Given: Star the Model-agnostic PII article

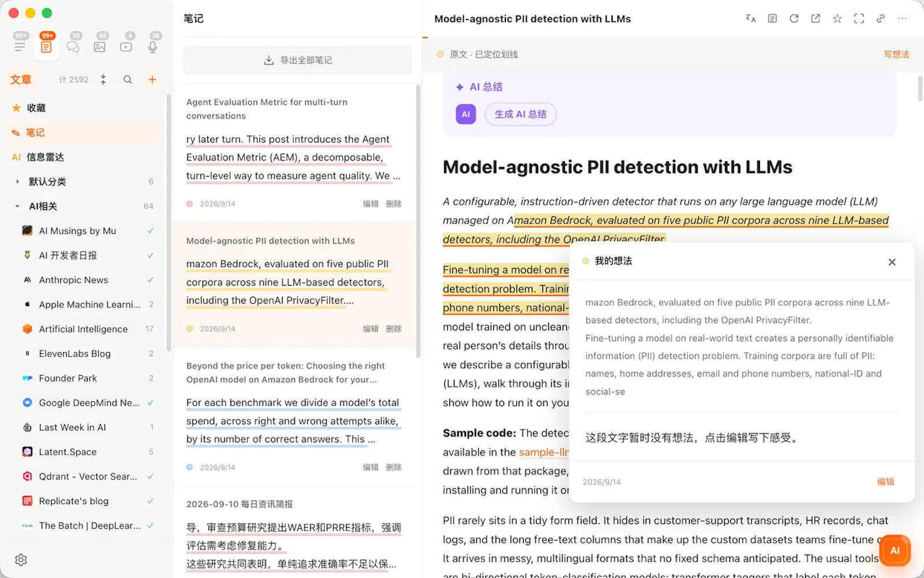Looking at the screenshot, I should pos(837,18).
